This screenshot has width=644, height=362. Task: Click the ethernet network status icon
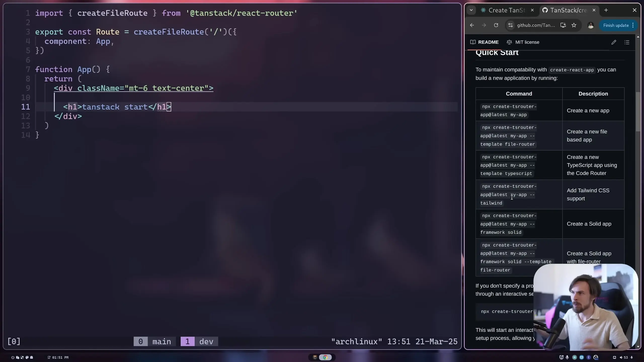(614, 357)
